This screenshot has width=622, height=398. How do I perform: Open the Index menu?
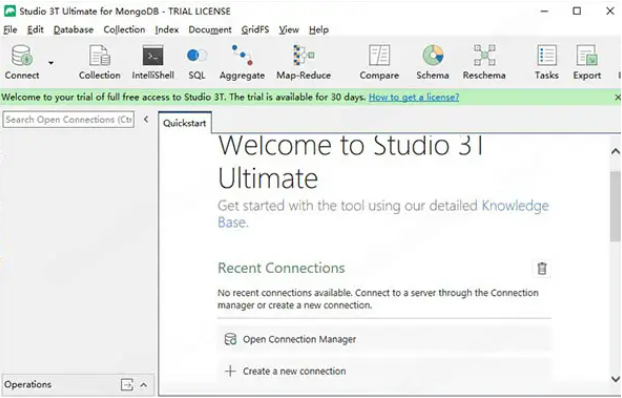click(167, 30)
